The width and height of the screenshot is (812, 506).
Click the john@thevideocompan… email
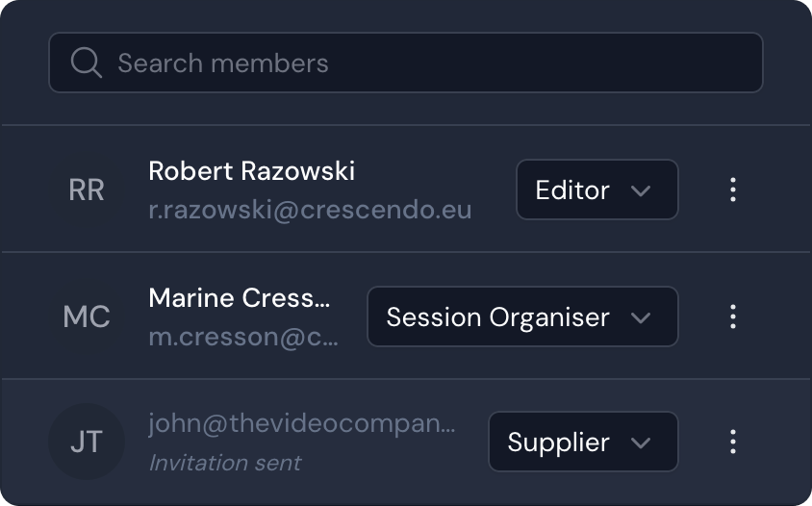[301, 424]
